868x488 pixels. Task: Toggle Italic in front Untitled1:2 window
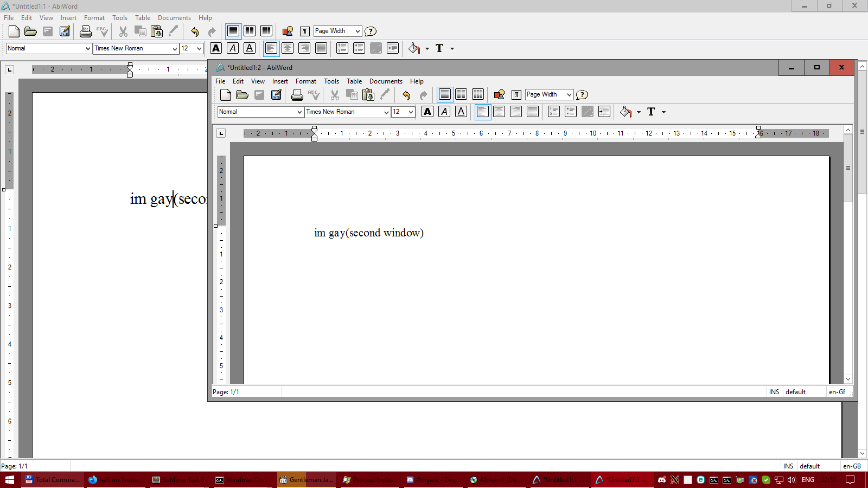[444, 112]
